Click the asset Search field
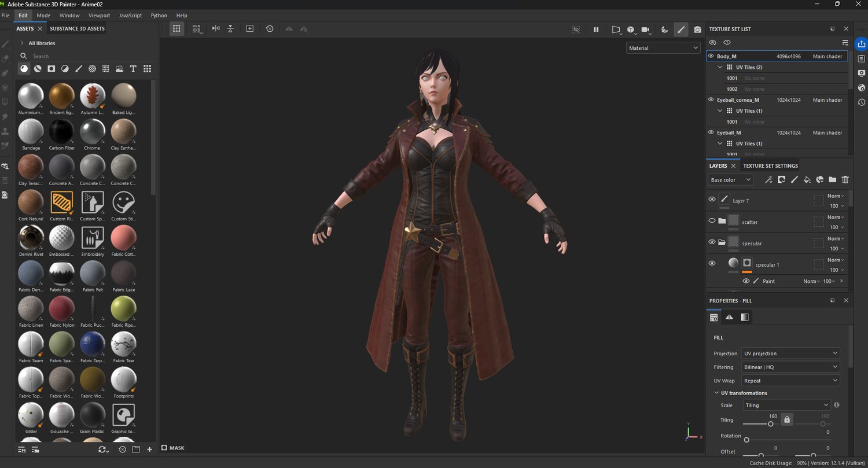 point(87,56)
